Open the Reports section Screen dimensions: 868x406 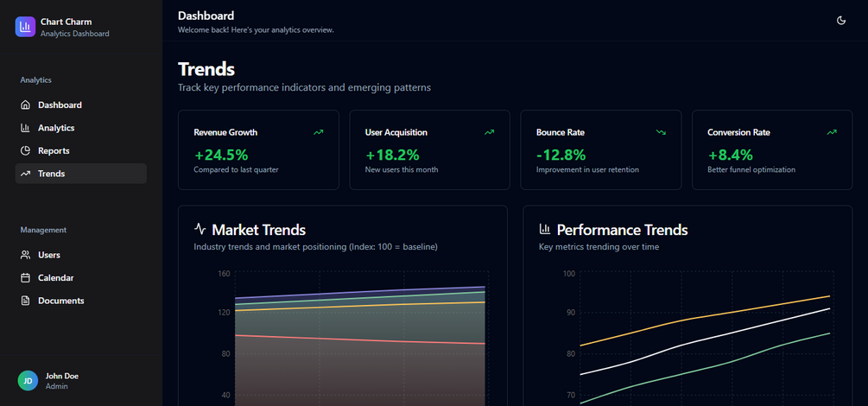pos(81,150)
